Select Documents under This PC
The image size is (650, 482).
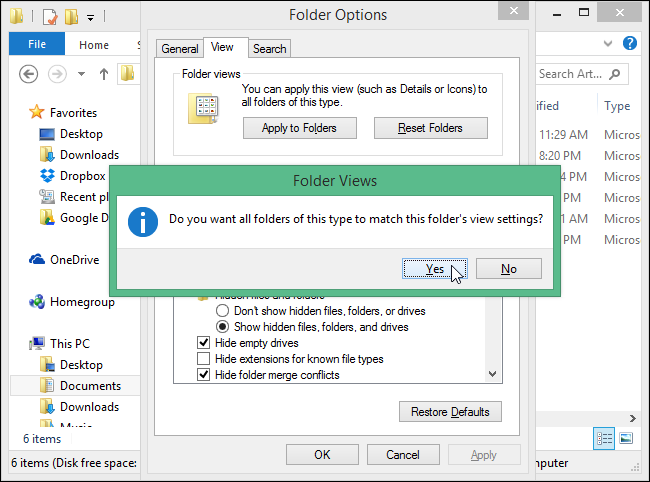click(90, 386)
